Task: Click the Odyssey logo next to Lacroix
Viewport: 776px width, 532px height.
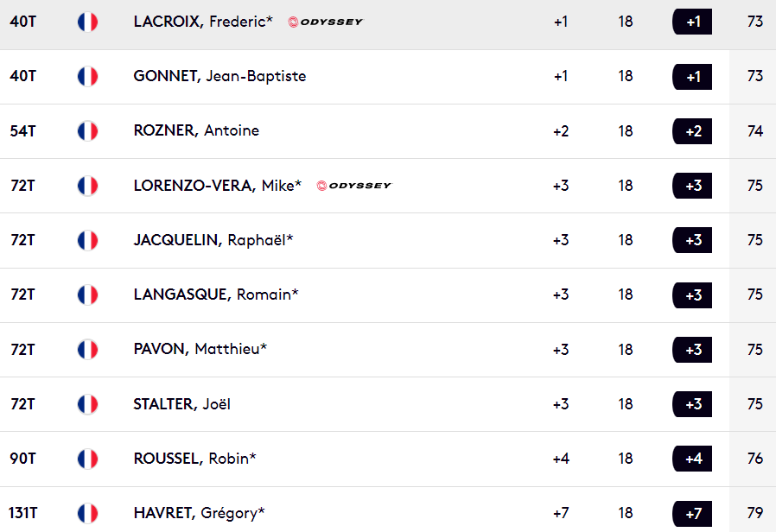Action: click(x=325, y=22)
